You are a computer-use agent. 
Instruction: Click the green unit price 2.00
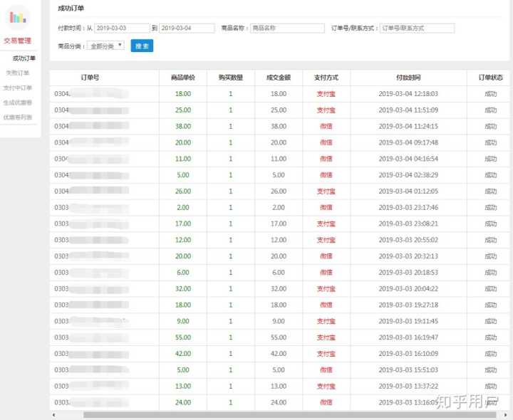[183, 208]
